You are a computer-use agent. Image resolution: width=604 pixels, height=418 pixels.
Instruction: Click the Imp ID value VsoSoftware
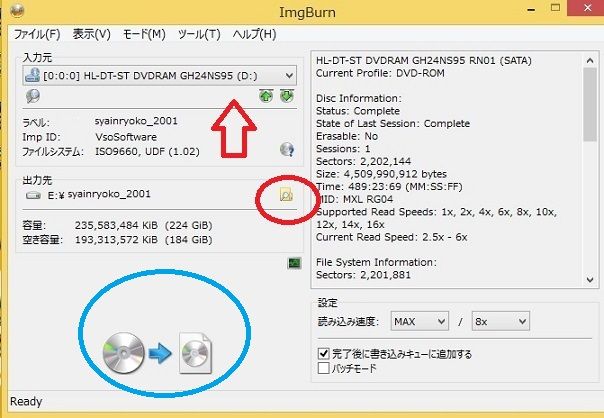(126, 137)
